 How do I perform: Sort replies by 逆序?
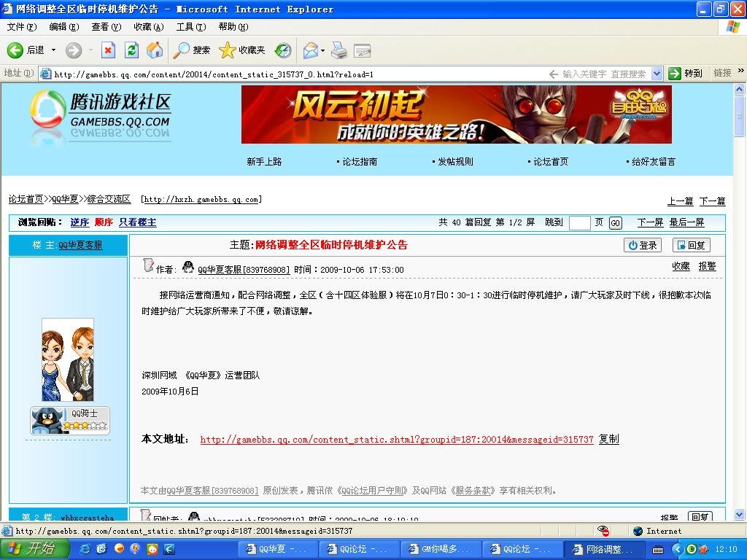80,222
